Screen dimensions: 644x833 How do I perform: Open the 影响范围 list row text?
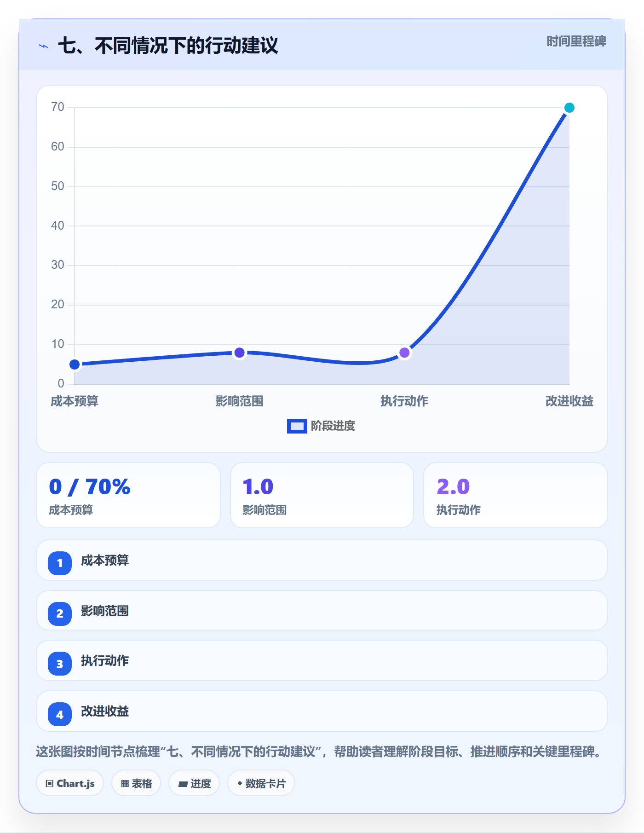[105, 611]
